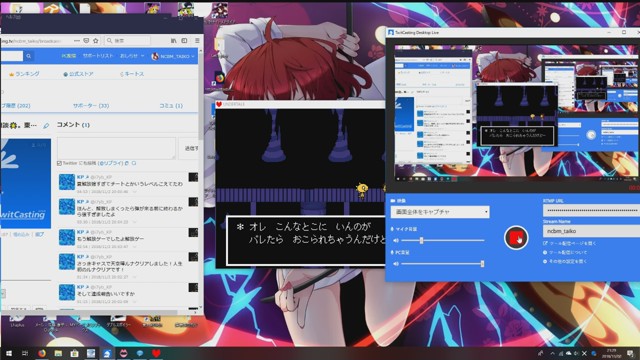This screenshot has height=360, width=640.
Task: Switch to TwitCasting Desktop Live taskbar icon
Action: pos(107,353)
